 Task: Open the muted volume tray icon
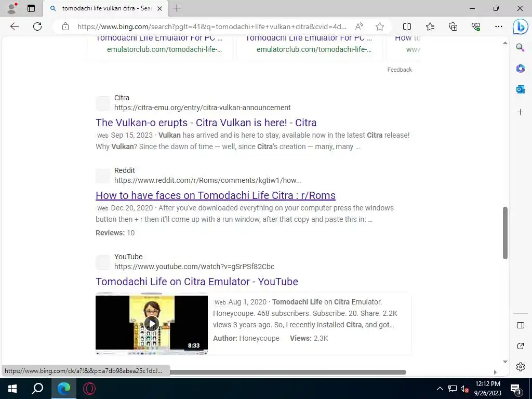(464, 389)
